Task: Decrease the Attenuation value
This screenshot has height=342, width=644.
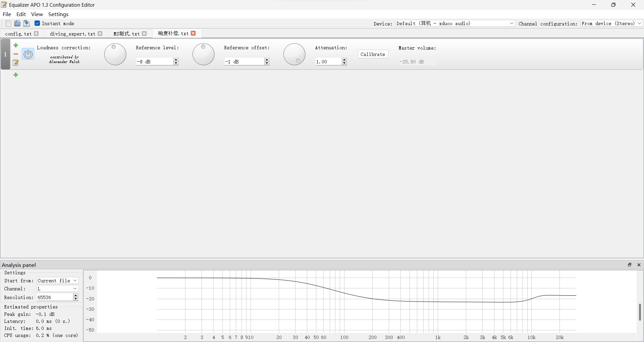Action: tap(344, 63)
